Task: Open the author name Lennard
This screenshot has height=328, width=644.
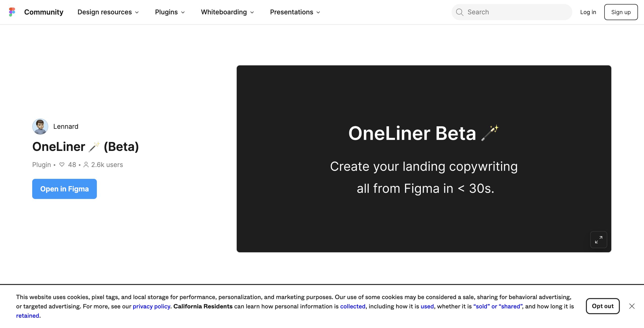Action: 66,127
